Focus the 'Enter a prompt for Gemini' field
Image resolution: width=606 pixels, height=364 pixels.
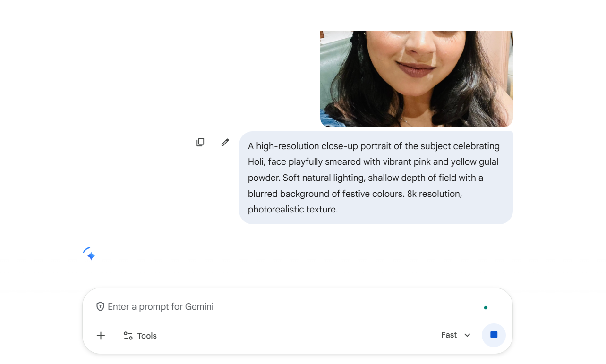(x=283, y=307)
